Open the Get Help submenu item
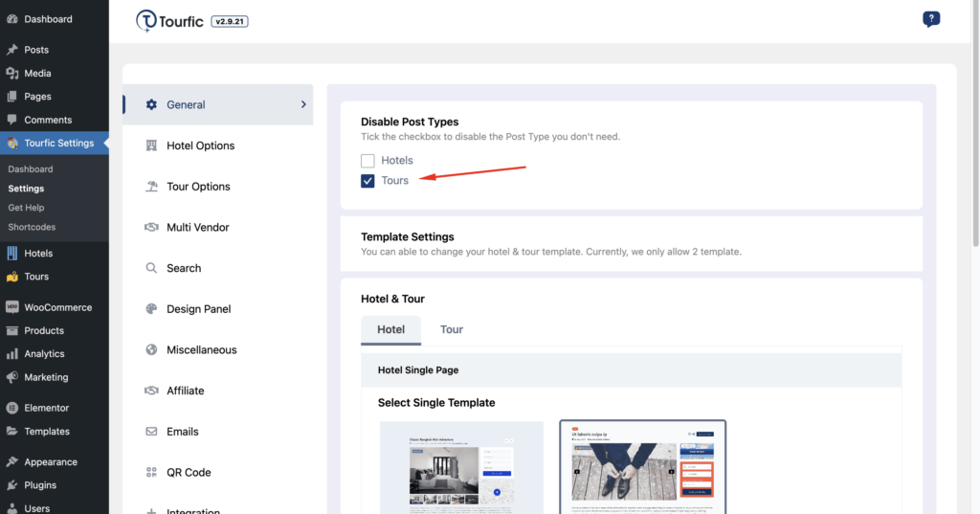This screenshot has width=980, height=514. point(26,208)
